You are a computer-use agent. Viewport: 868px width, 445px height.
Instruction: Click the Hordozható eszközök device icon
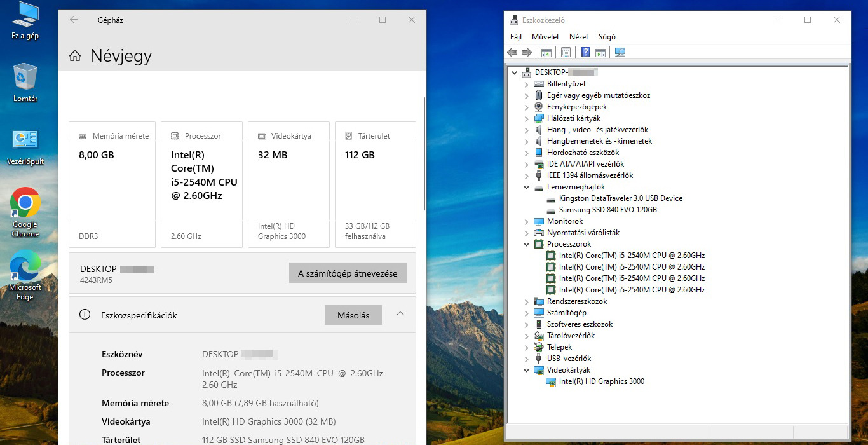click(539, 153)
